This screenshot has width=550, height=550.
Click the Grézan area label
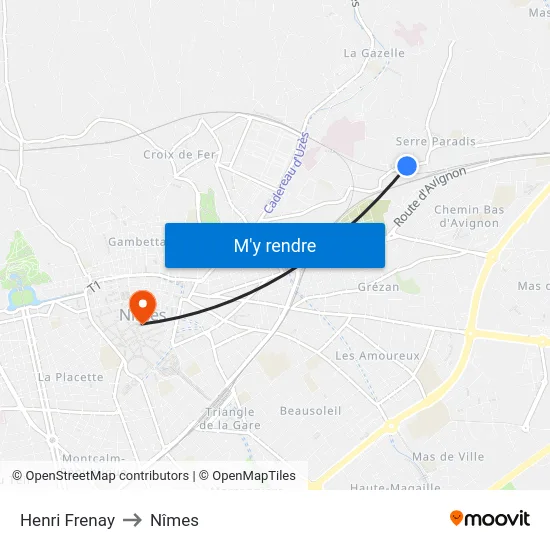click(378, 287)
